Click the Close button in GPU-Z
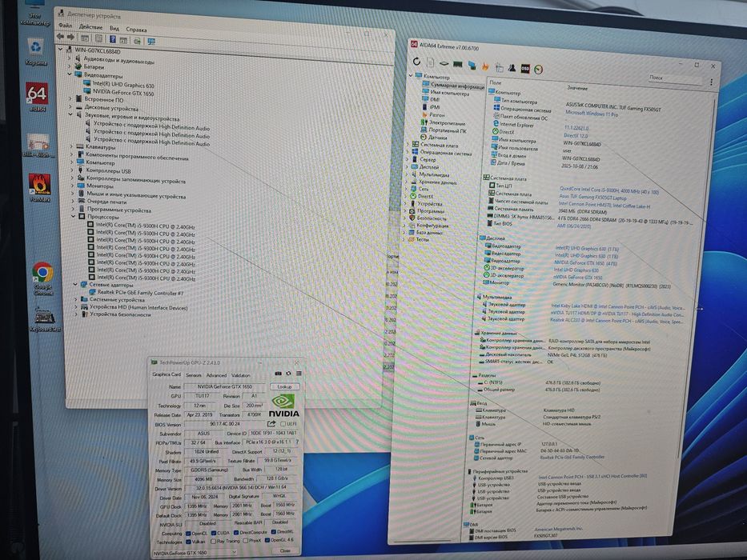The image size is (747, 560). click(x=285, y=551)
